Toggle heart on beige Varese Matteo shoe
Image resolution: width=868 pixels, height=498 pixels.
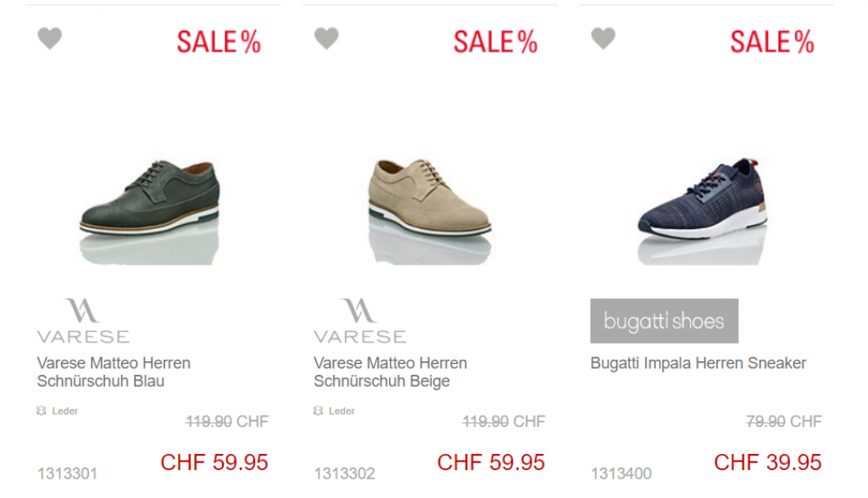pyautogui.click(x=326, y=38)
